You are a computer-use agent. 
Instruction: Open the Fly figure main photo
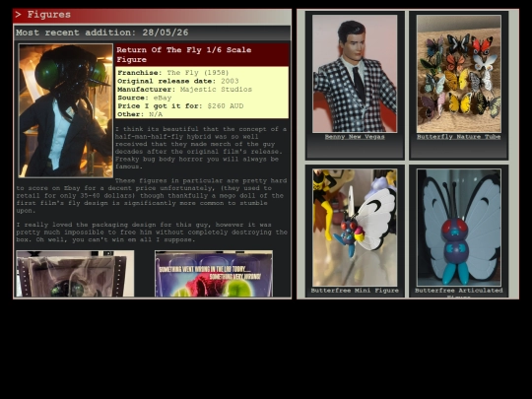(x=66, y=110)
